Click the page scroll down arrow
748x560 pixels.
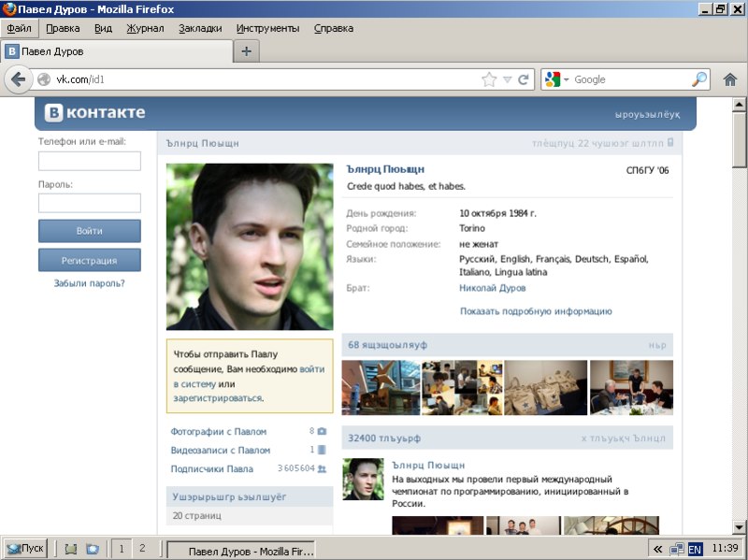(739, 527)
